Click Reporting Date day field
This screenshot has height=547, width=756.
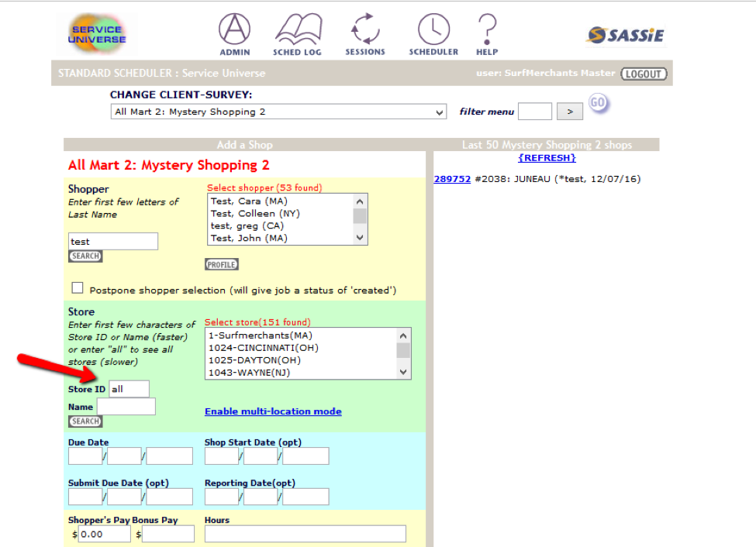click(261, 497)
